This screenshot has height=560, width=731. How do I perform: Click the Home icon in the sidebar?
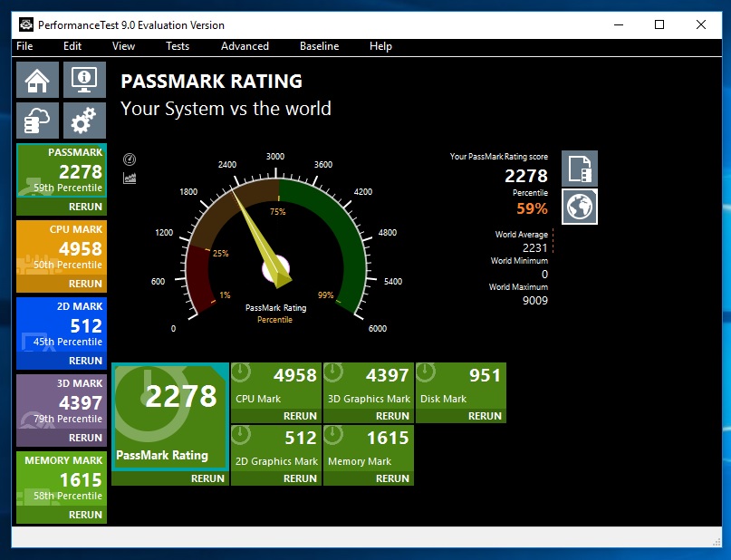38,80
